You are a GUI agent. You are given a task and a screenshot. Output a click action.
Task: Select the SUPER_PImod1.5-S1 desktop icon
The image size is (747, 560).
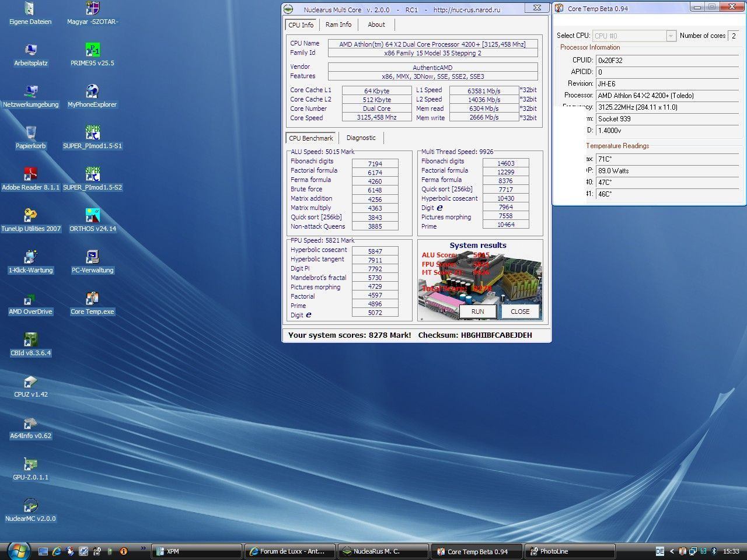(x=92, y=138)
